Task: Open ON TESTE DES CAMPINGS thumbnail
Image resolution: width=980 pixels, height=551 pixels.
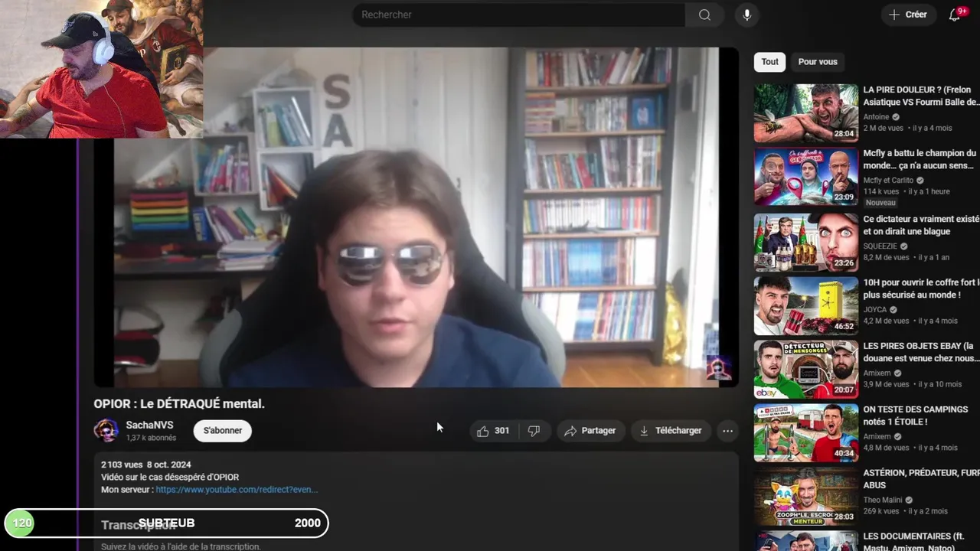Action: pos(806,433)
